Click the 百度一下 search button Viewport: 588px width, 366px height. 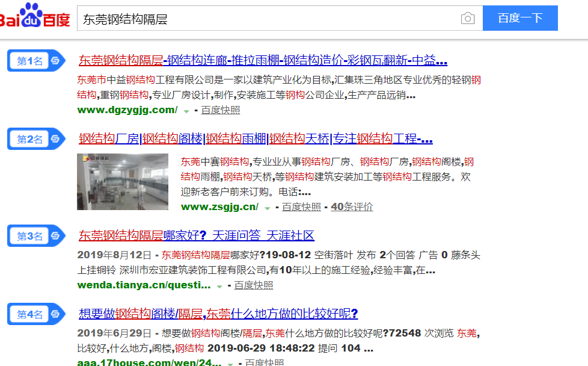click(x=520, y=18)
